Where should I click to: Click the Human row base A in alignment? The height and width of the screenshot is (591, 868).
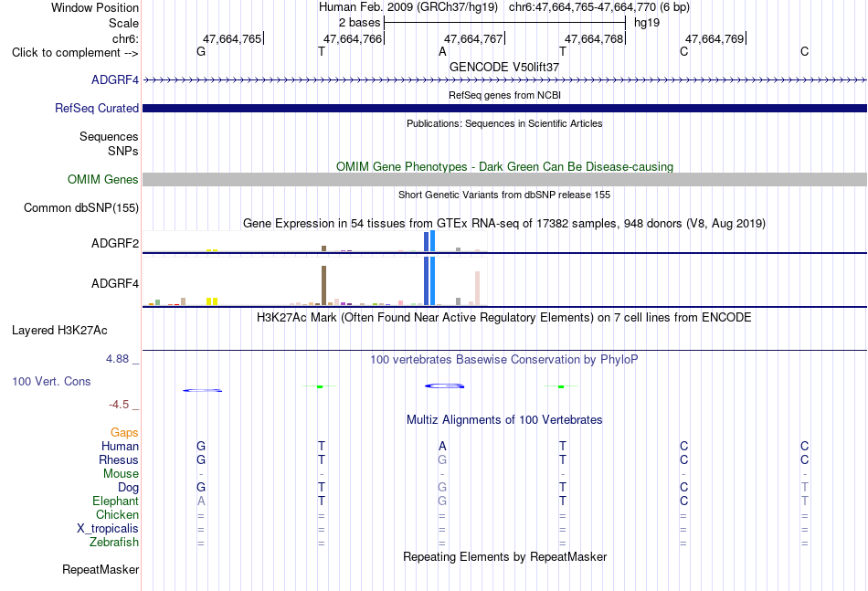442,446
